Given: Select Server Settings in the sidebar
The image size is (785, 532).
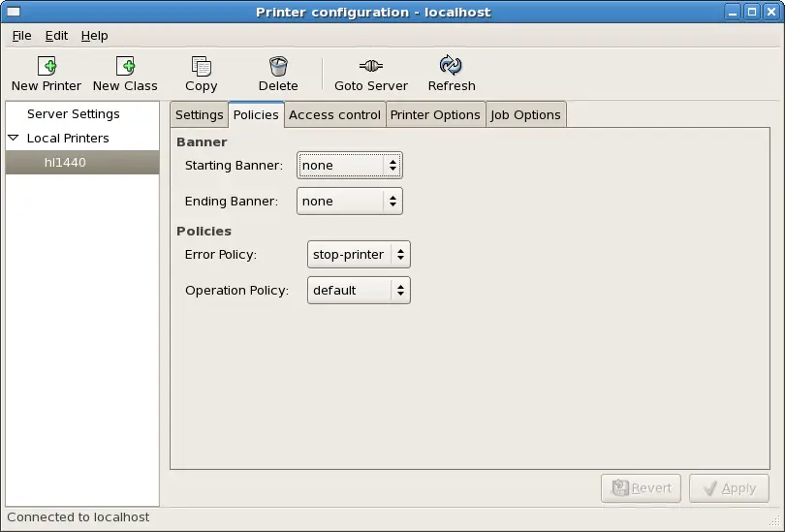Looking at the screenshot, I should 74,114.
